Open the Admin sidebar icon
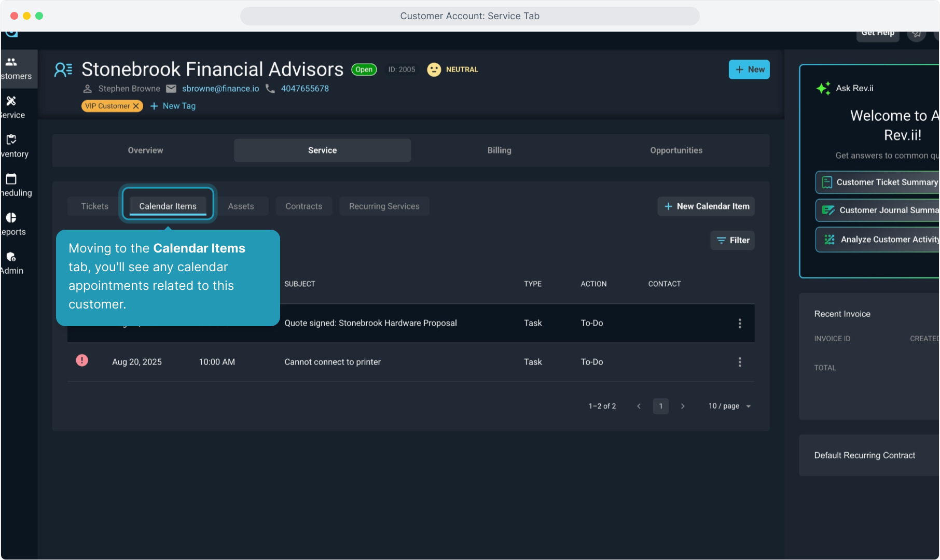The image size is (940, 560). (11, 257)
